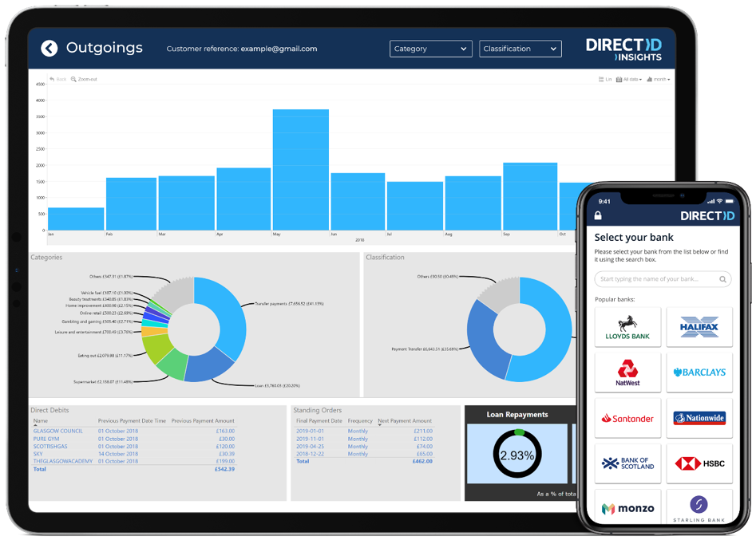Click the bank name search field
Viewport: 756px width, 540px height.
pos(663,279)
